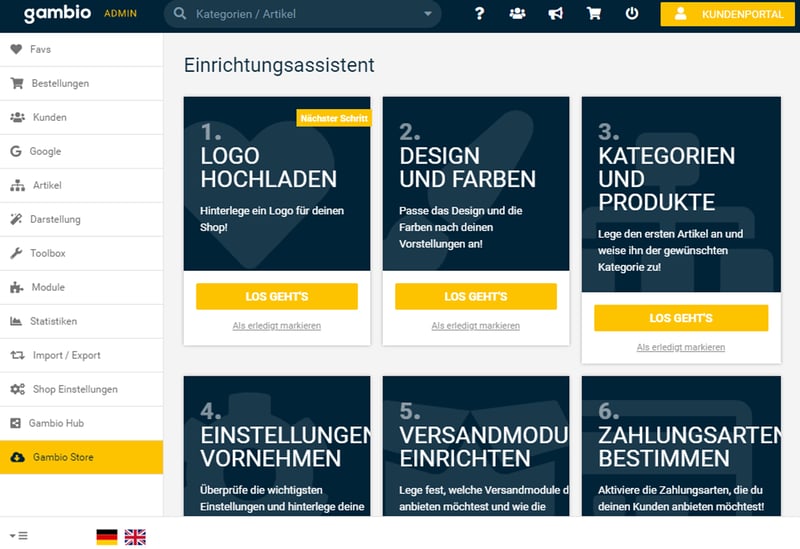Mark Logo hochladen as erledigt
This screenshot has height=549, width=800.
pyautogui.click(x=277, y=326)
